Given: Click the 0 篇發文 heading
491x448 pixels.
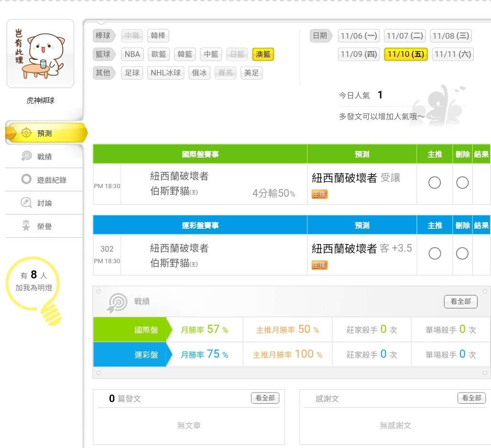Looking at the screenshot, I should click(125, 398).
